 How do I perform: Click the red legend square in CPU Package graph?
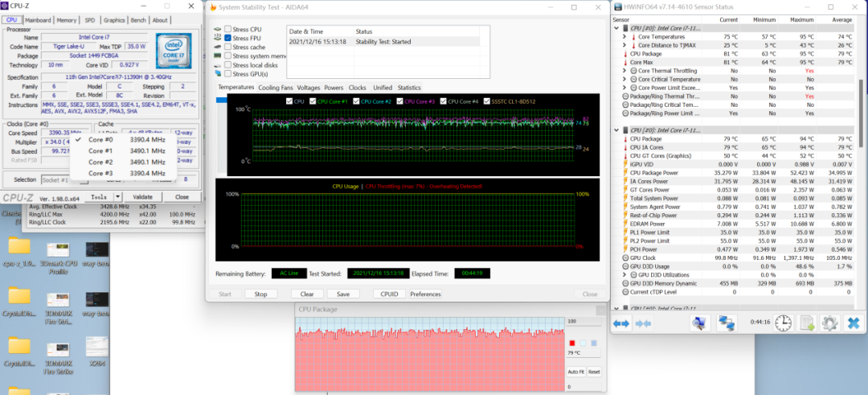(572, 343)
